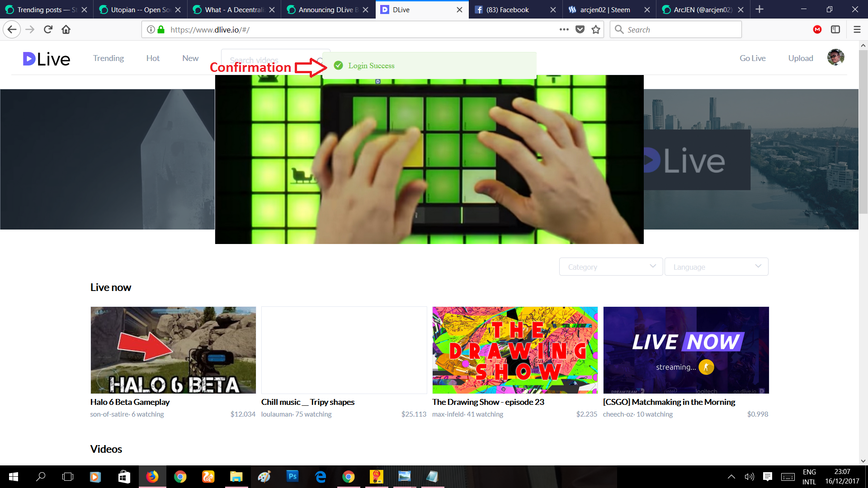Open Halo 6 Beta Gameplay title link

pos(130,402)
